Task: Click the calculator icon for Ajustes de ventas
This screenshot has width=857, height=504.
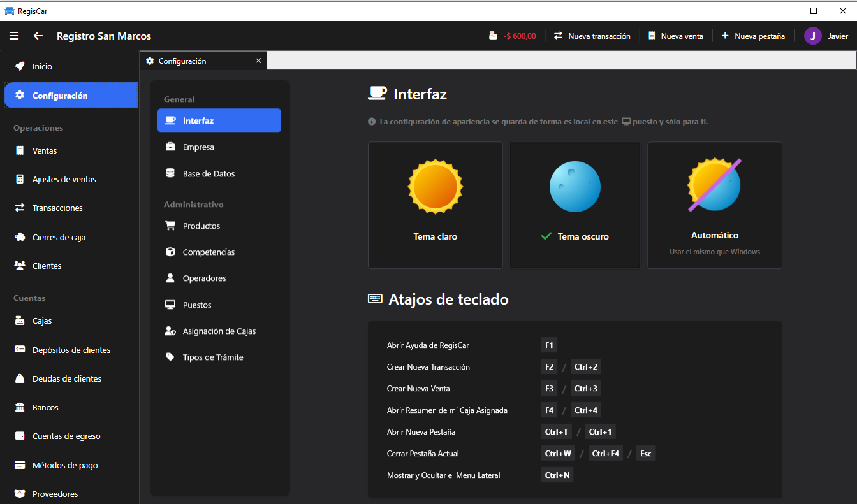Action: (20, 180)
